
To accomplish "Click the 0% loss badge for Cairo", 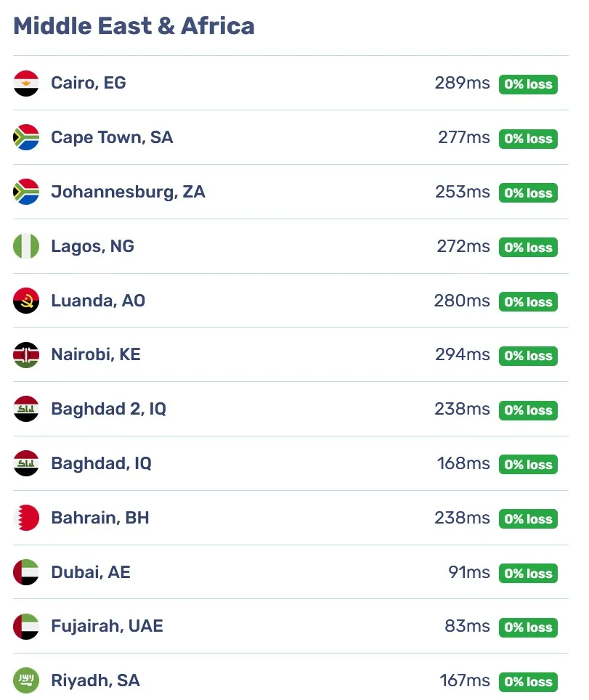I will point(528,84).
